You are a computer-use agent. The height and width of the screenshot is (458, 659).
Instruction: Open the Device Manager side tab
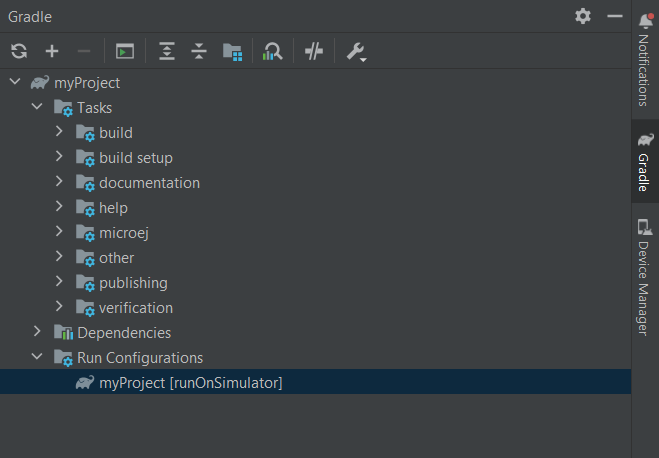[645, 270]
